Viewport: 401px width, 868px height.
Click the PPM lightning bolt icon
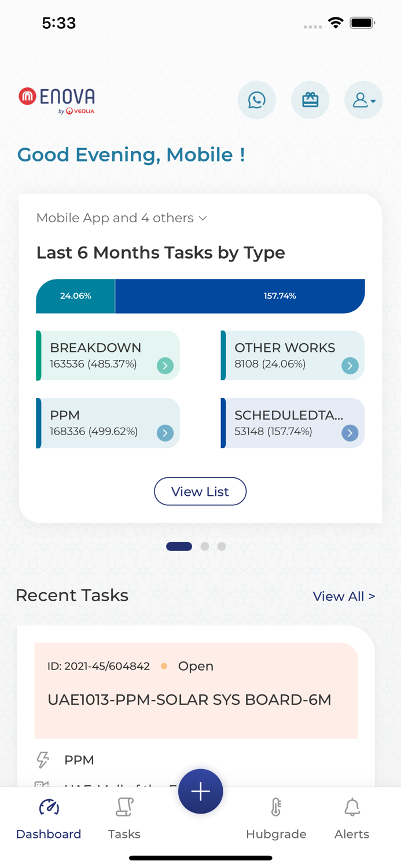(43, 760)
